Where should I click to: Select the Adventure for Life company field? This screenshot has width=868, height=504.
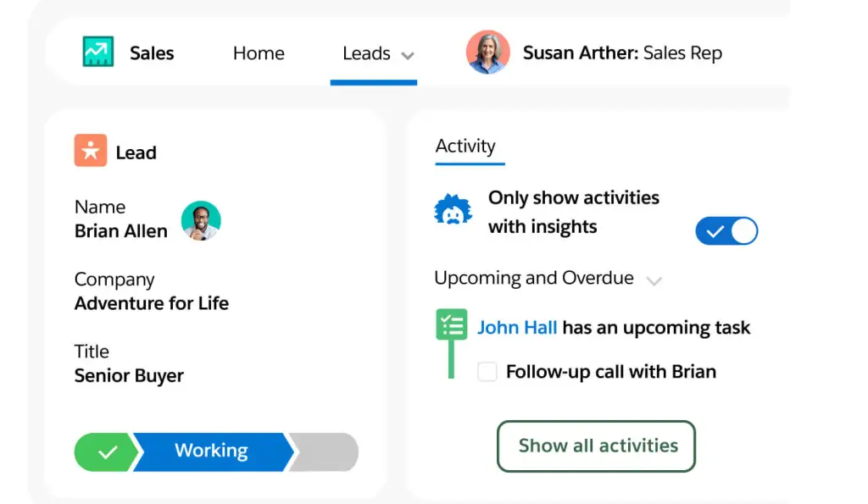pos(151,302)
